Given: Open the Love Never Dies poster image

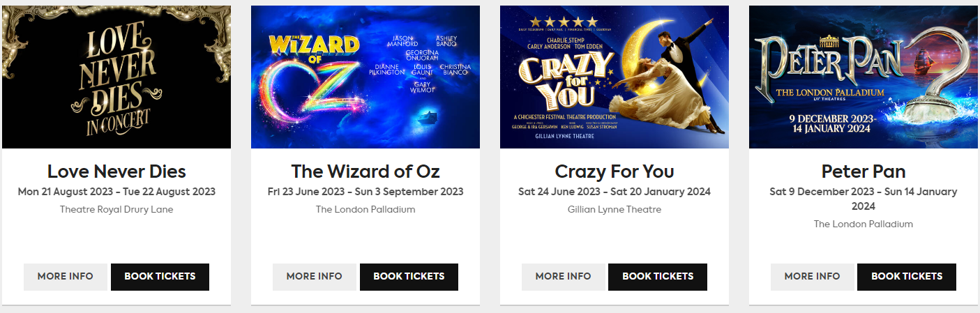Looking at the screenshot, I should click(116, 77).
